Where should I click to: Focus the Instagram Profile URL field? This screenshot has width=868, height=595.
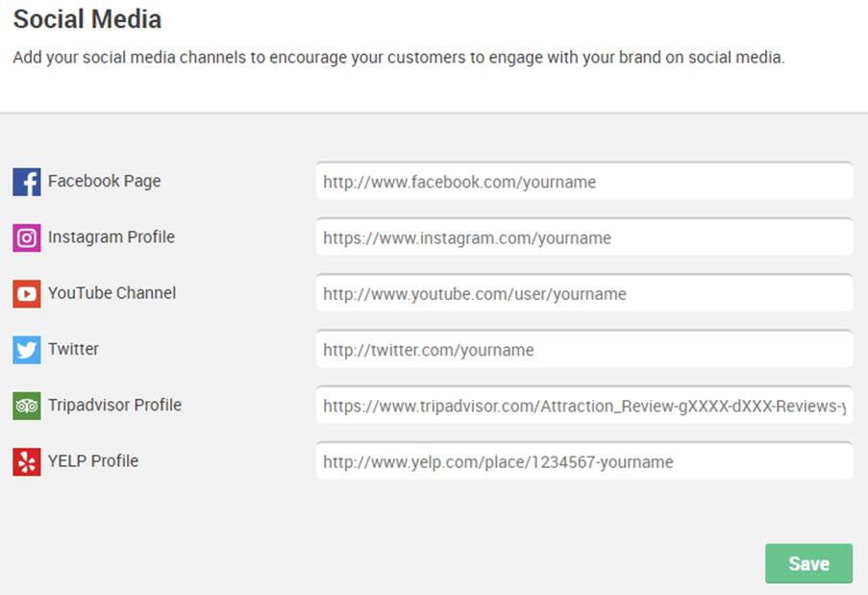pos(584,236)
